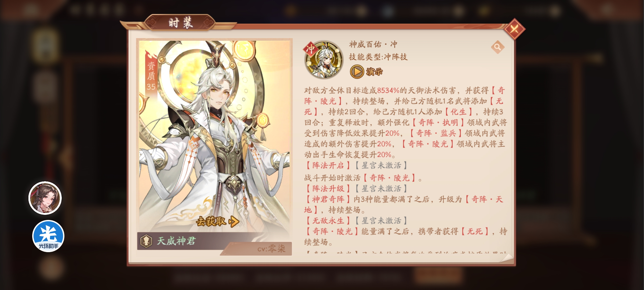644x290 pixels.
Task: Click the 天威神君 name badge icon
Action: (x=146, y=241)
